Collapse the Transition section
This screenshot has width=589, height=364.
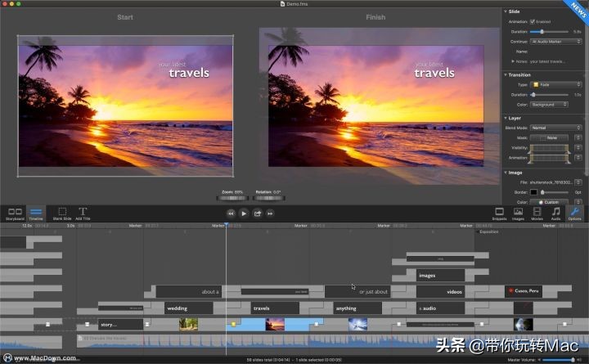tap(506, 74)
